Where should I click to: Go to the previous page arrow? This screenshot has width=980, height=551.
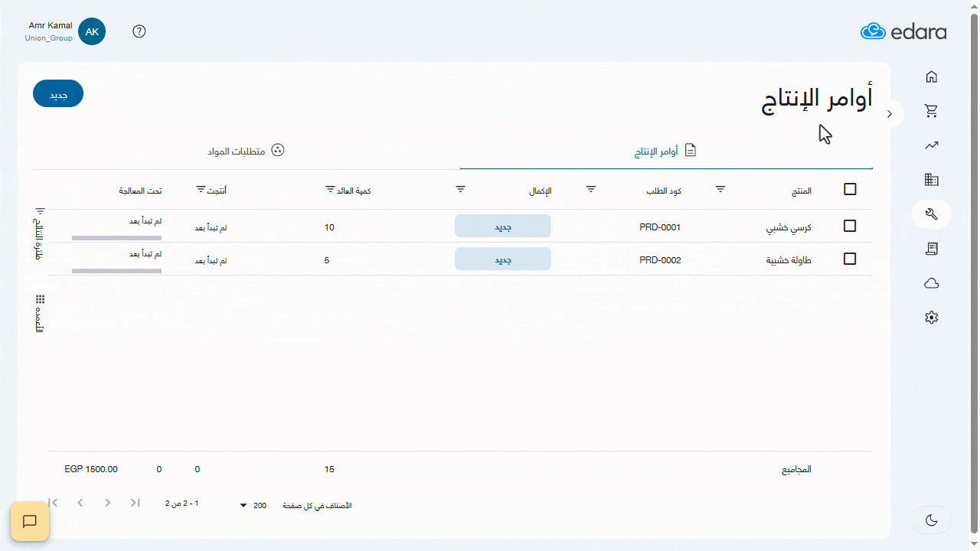(x=80, y=503)
